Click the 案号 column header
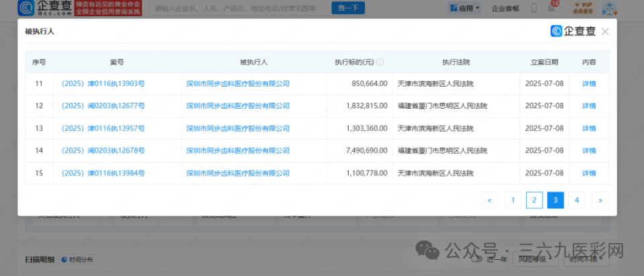 point(117,62)
